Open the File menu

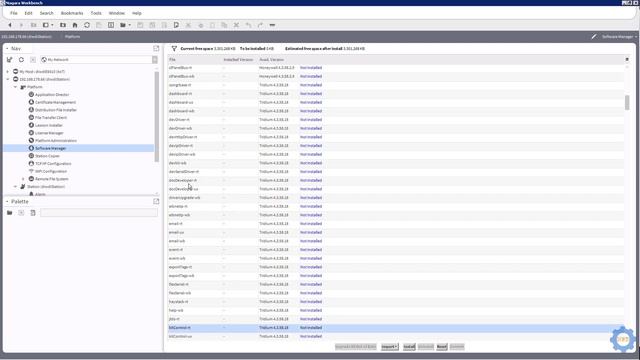click(13, 13)
